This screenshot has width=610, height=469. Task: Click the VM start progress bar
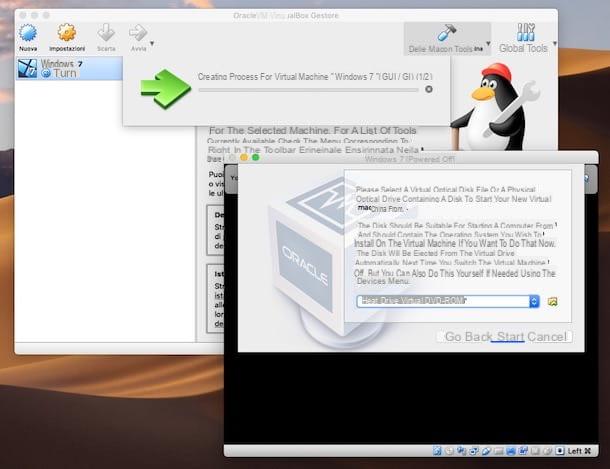pos(308,90)
